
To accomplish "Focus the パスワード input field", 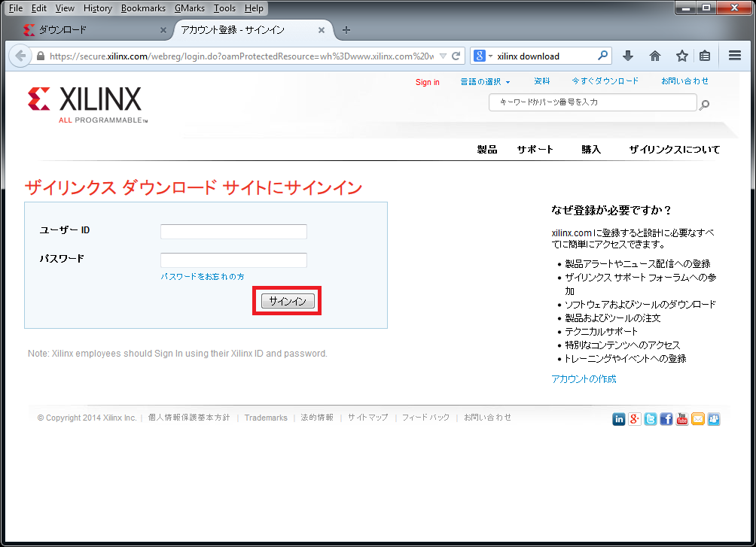I will [x=234, y=260].
